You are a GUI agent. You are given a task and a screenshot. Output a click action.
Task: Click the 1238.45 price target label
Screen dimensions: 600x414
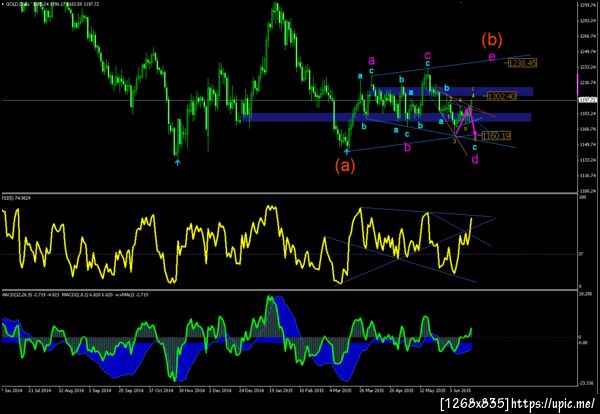[522, 63]
